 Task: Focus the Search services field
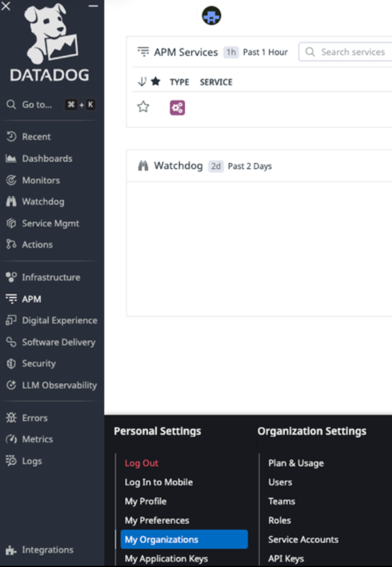(x=346, y=52)
